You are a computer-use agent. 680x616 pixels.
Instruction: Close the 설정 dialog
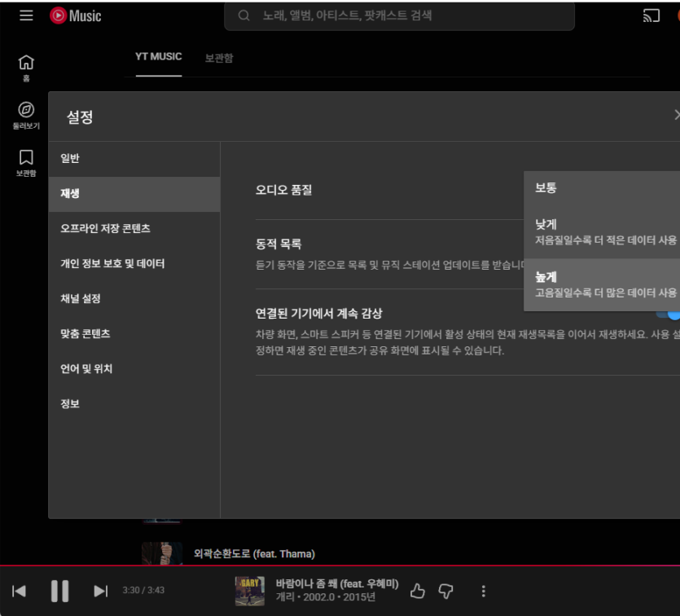point(677,115)
